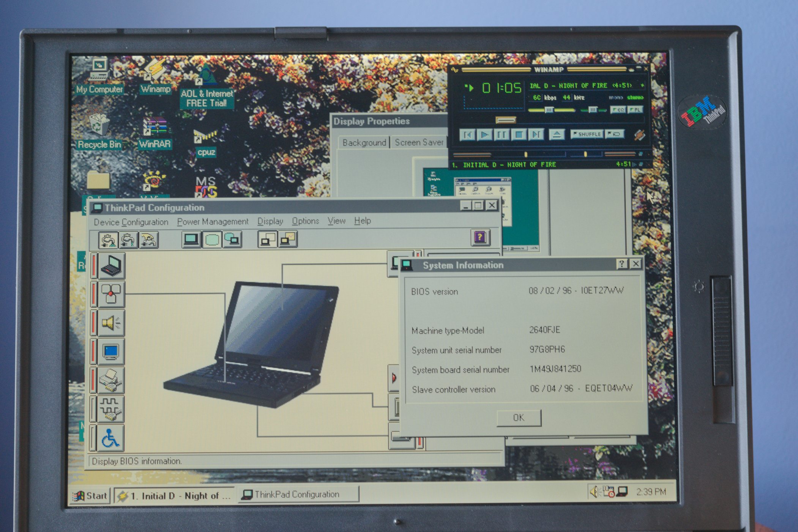Switch to Background tab in Display Properties
The width and height of the screenshot is (798, 532).
click(x=364, y=143)
